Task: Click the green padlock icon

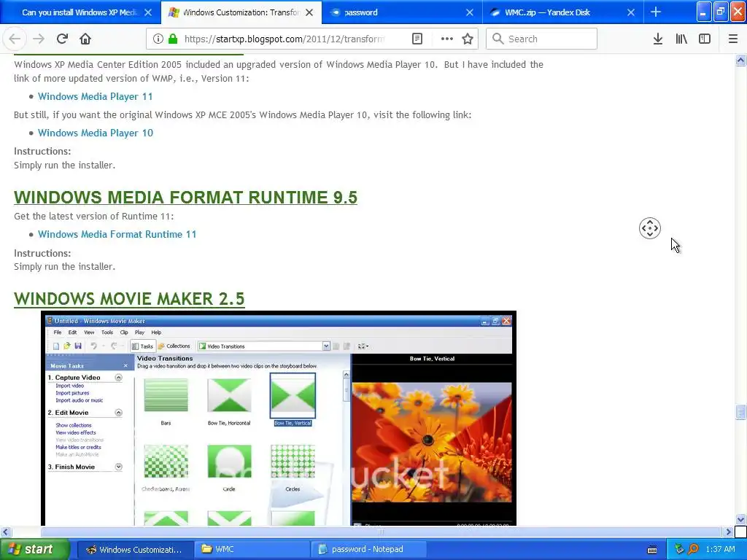Action: [x=172, y=39]
